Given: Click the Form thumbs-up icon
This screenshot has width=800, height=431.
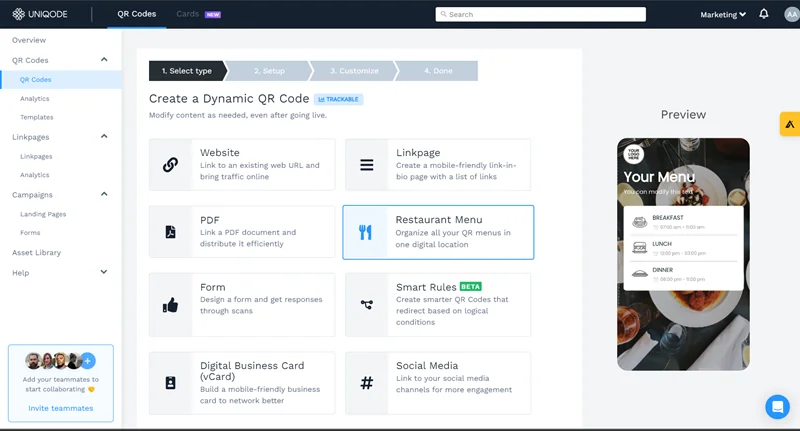Looking at the screenshot, I should pos(170,305).
